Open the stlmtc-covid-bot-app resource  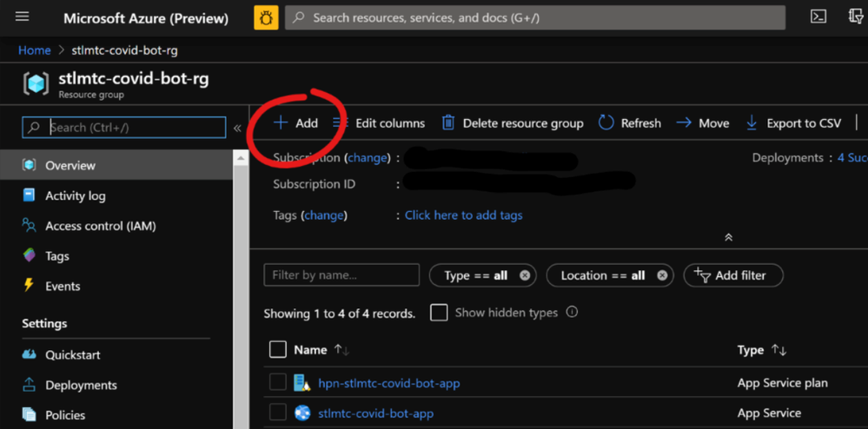[x=376, y=413]
